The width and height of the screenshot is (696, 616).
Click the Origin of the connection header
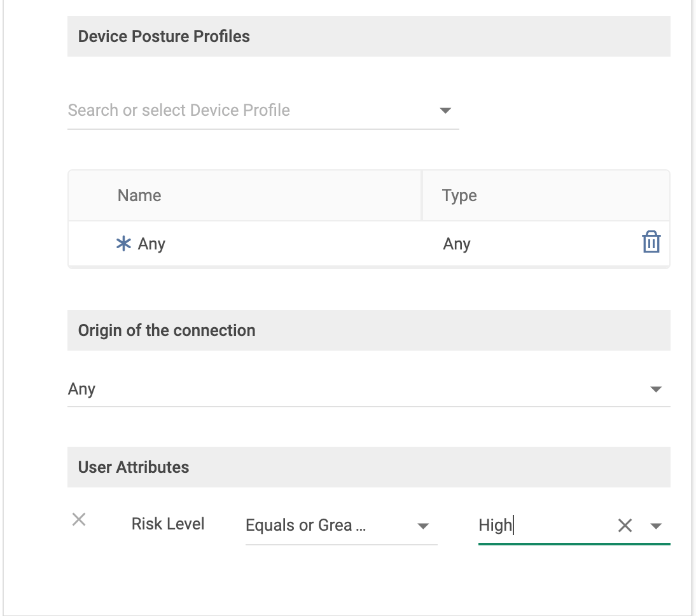[167, 330]
